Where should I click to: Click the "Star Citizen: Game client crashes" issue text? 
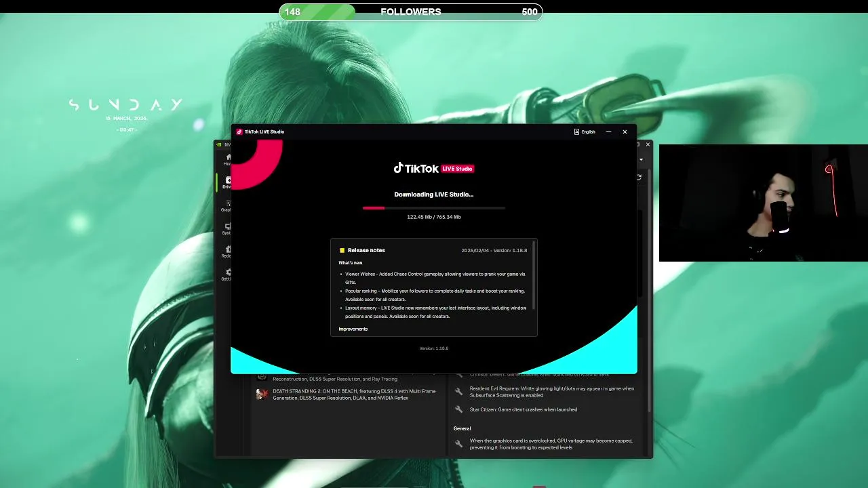524,409
